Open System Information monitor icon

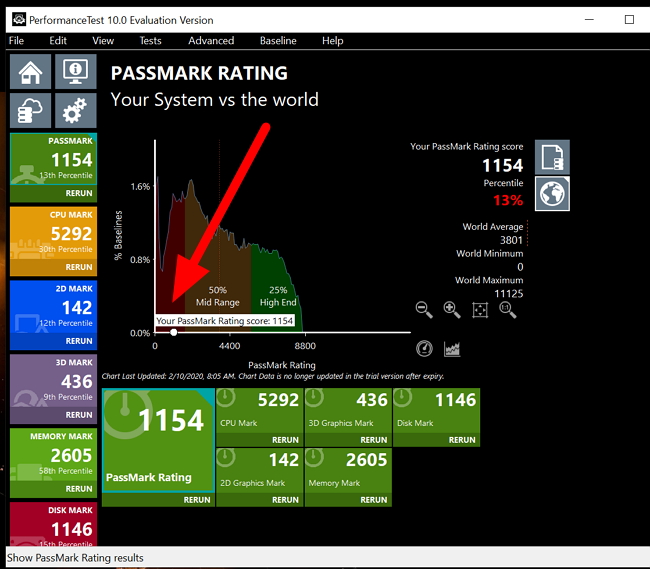(x=75, y=71)
